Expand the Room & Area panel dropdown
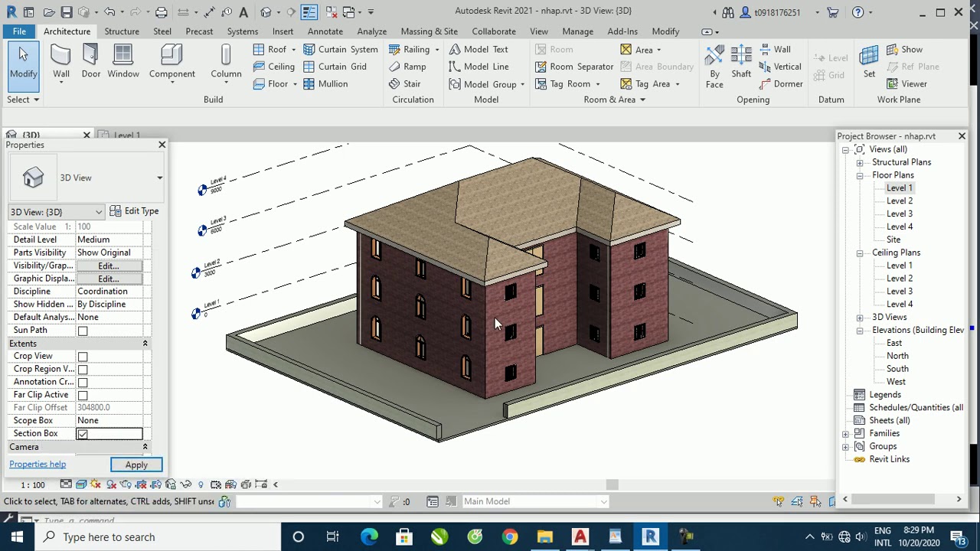The width and height of the screenshot is (980, 551). pyautogui.click(x=642, y=100)
